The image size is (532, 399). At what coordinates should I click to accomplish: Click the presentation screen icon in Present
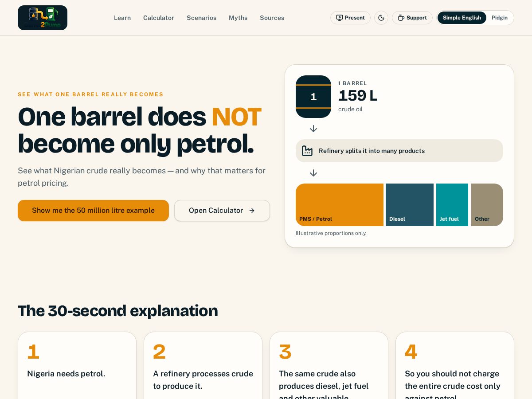pos(340,18)
